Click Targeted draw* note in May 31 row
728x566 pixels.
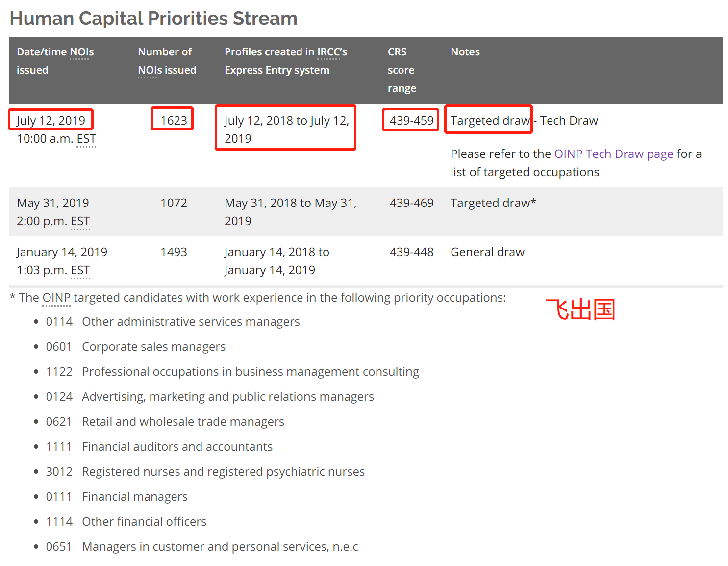[x=493, y=203]
